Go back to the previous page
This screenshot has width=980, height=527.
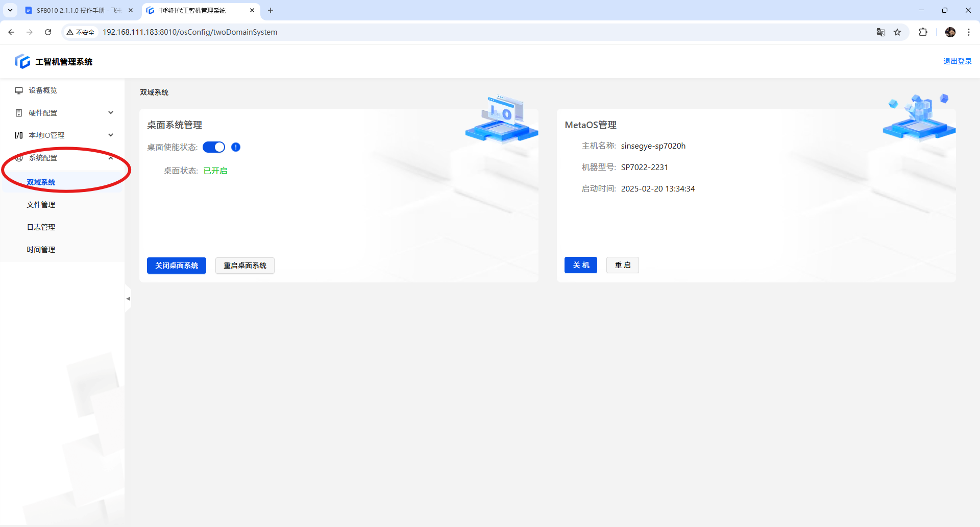tap(11, 32)
